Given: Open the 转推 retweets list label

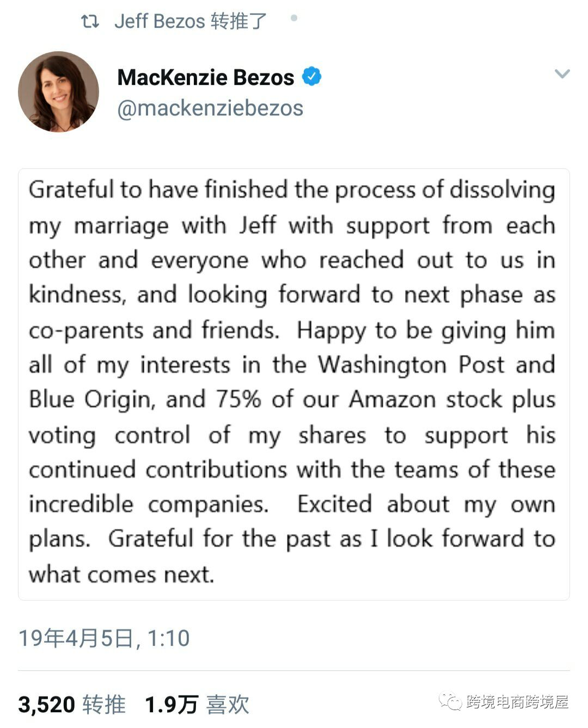Looking at the screenshot, I should point(104,705).
